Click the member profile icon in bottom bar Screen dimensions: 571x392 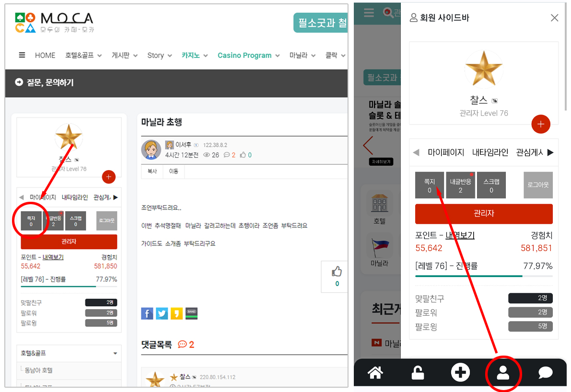coord(502,372)
